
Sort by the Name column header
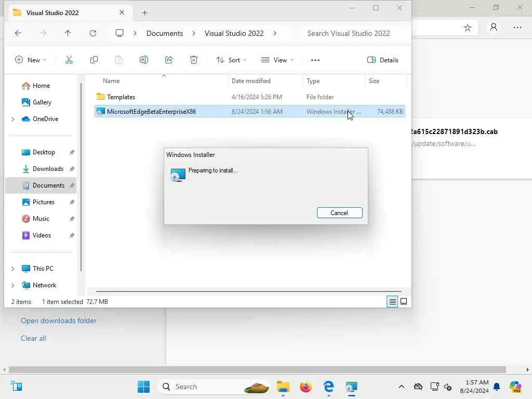click(x=111, y=81)
